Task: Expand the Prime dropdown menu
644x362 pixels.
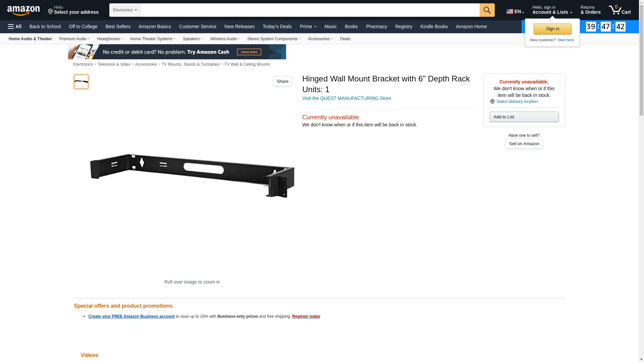Action: pos(308,26)
